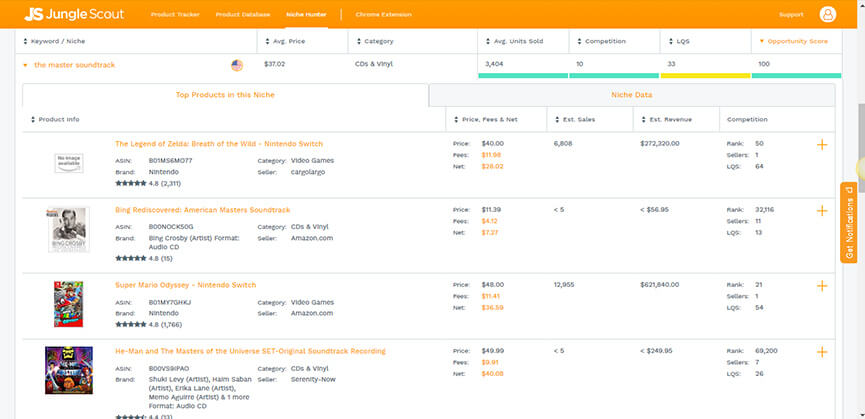Open He-Man Masters of the Universe link
Image resolution: width=865 pixels, height=419 pixels.
250,351
